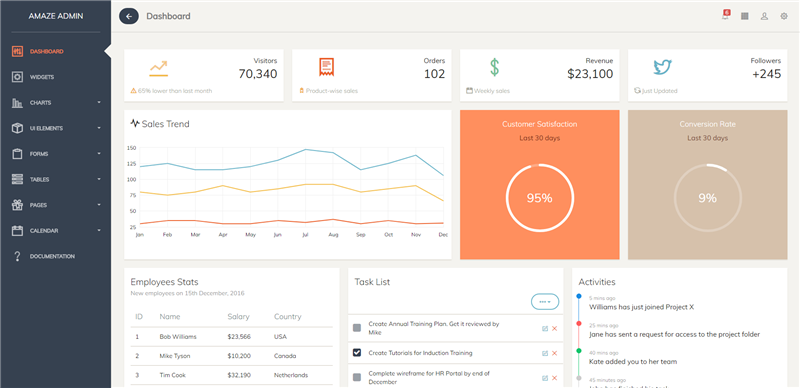Image resolution: width=800 pixels, height=388 pixels.
Task: Click the Visitors 70,340 value
Action: [x=258, y=74]
